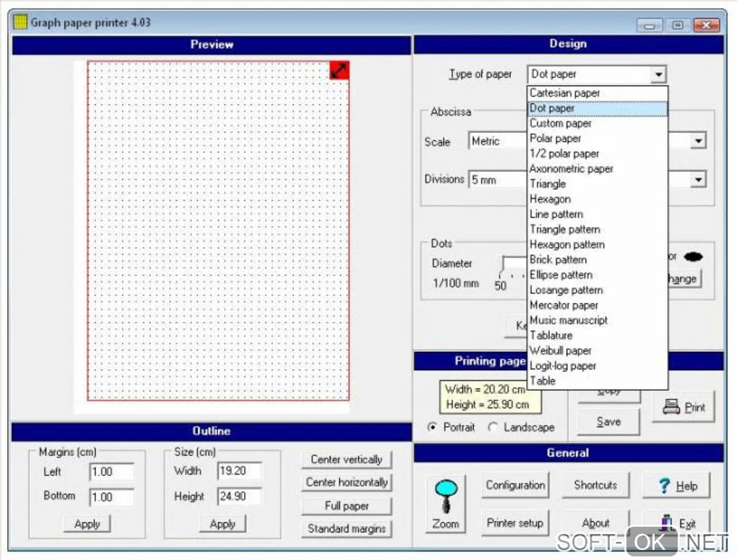Image resolution: width=737 pixels, height=560 pixels.
Task: Click Standard margins button
Action: 346,529
